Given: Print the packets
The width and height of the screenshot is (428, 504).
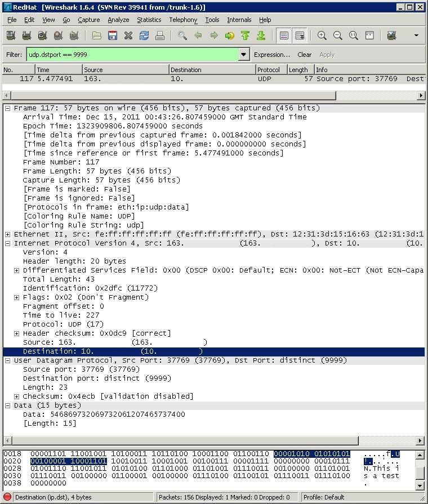Looking at the screenshot, I should [x=160, y=35].
